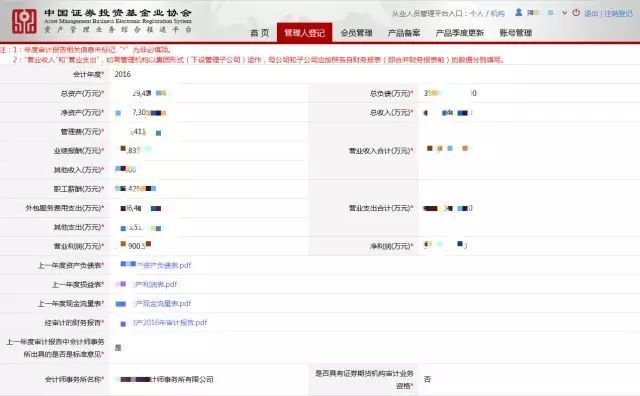The width and height of the screenshot is (640, 396).
Task: Click the association logo emblem
Action: click(x=24, y=21)
